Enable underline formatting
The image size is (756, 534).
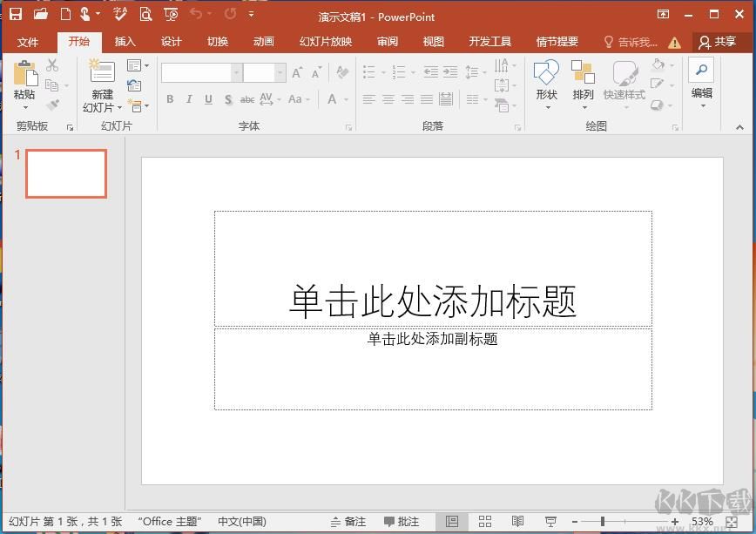click(208, 98)
